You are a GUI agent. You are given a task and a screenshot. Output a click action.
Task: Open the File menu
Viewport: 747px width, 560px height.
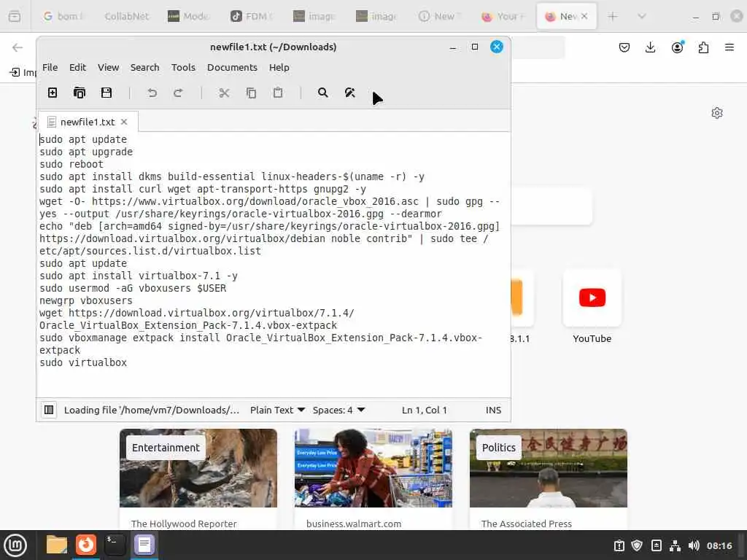tap(50, 68)
